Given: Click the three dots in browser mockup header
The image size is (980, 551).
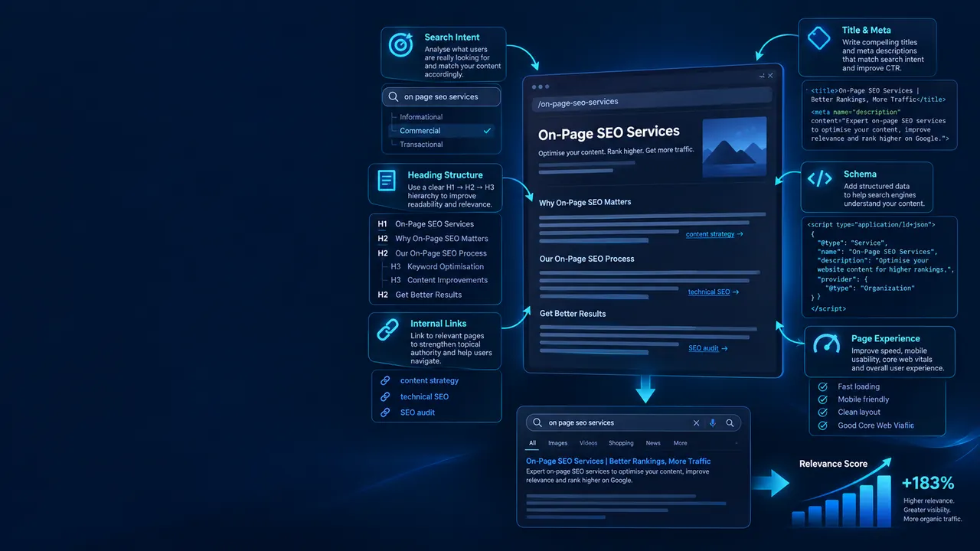Looking at the screenshot, I should point(541,86).
